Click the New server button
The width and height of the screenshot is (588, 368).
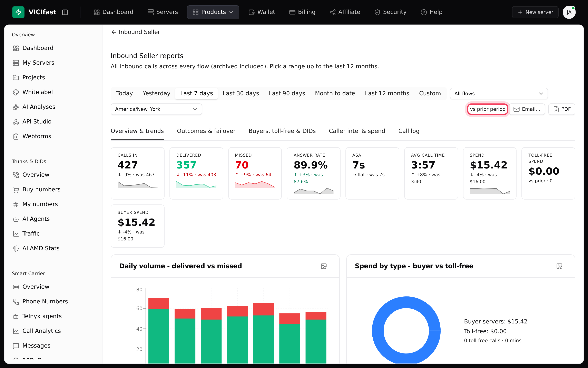pos(535,12)
